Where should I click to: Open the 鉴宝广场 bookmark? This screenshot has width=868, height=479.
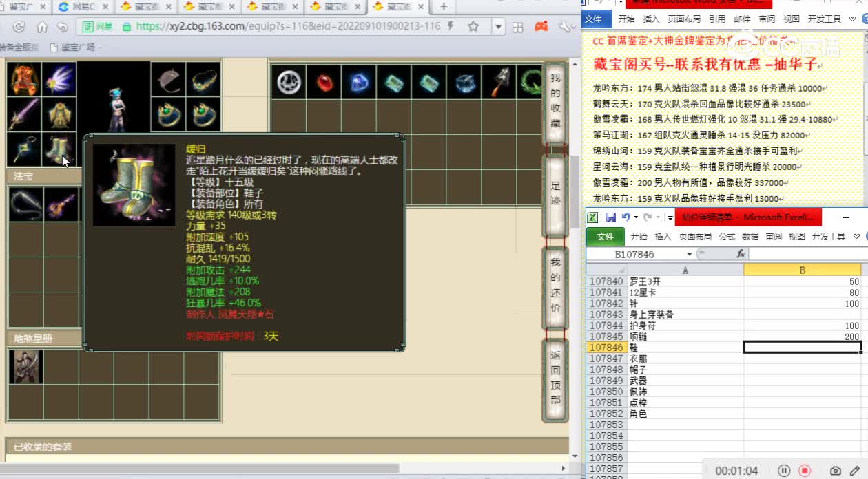72,47
